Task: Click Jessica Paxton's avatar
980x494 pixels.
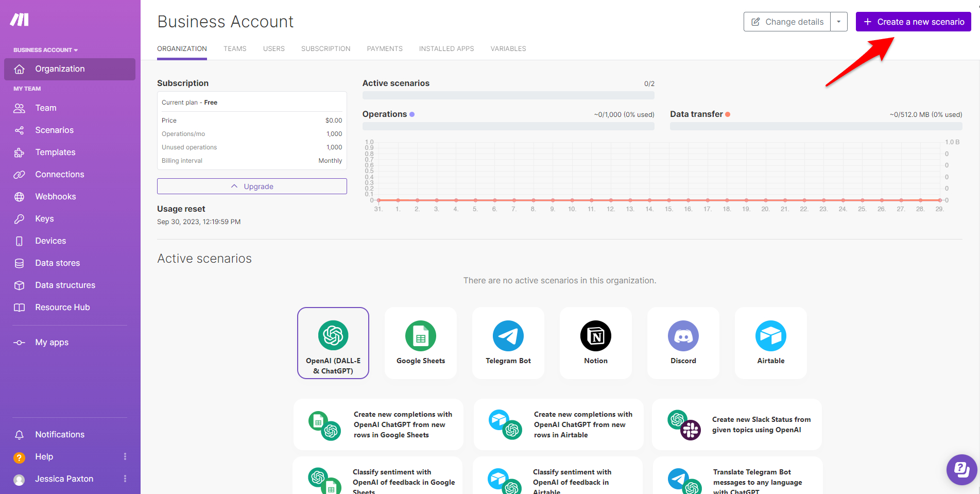Action: tap(19, 480)
